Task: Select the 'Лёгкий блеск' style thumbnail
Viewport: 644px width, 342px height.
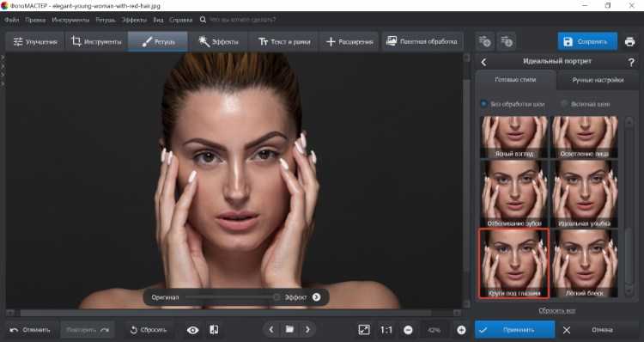Action: point(585,264)
